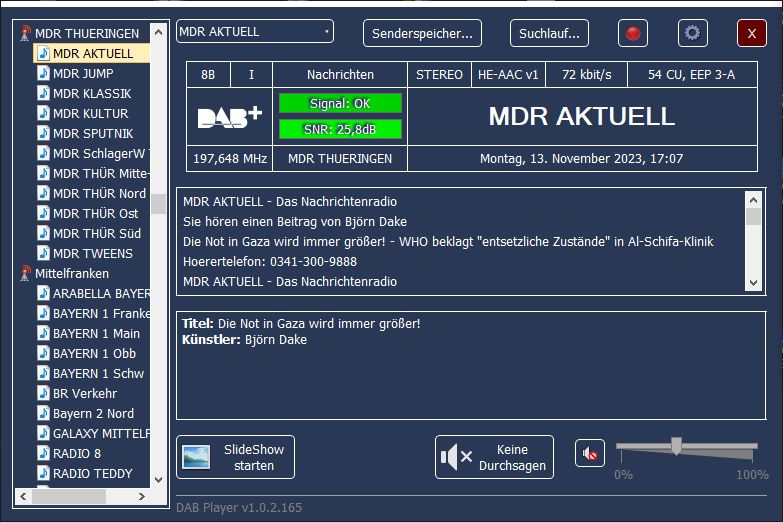The height and width of the screenshot is (522, 783).
Task: Click the DAB+ logo
Action: coord(230,116)
